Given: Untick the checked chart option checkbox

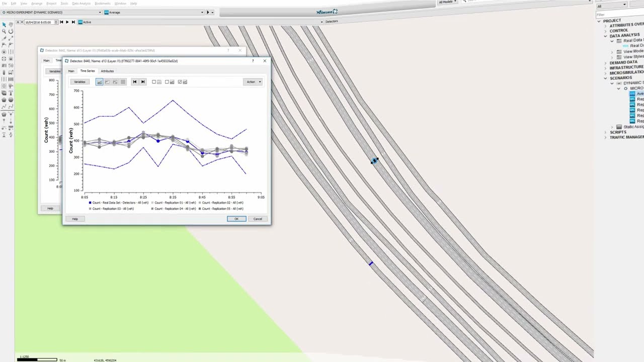Looking at the screenshot, I should point(180,81).
